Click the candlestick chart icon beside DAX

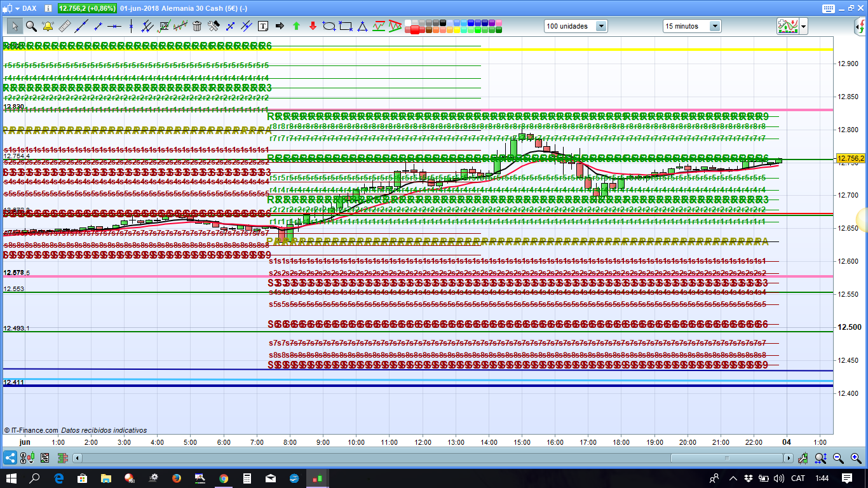click(x=7, y=8)
